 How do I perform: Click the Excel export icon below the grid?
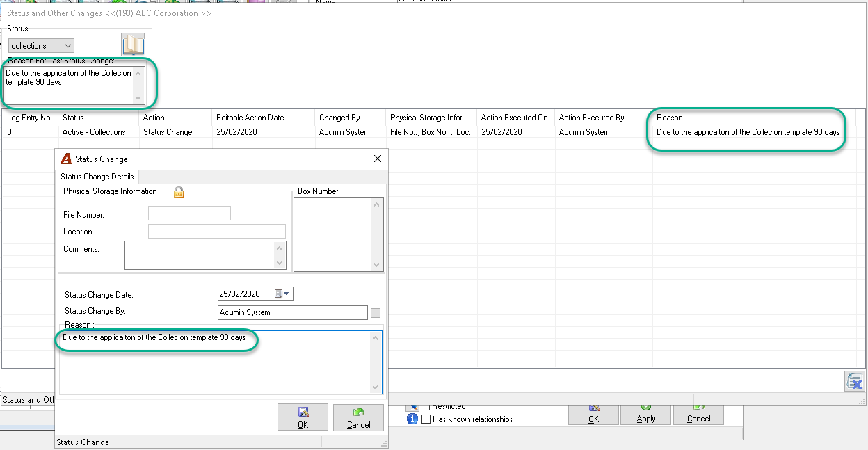click(854, 381)
